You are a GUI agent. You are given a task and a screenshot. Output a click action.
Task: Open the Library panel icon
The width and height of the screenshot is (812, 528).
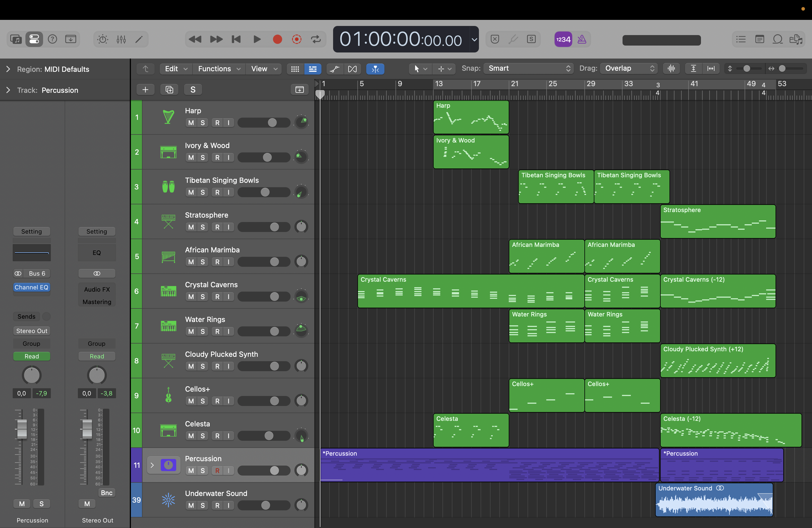16,39
